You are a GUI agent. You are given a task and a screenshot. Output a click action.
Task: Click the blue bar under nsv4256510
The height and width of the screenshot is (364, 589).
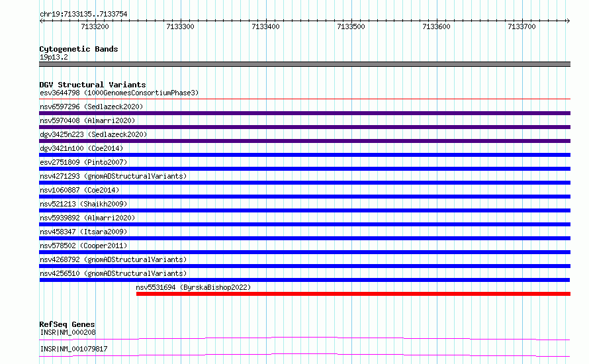(304, 280)
